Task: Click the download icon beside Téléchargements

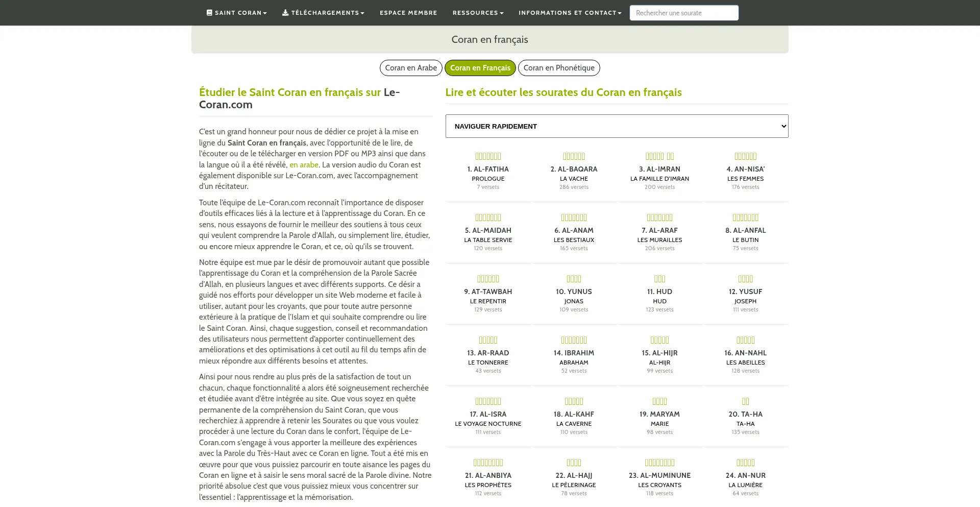Action: point(285,13)
